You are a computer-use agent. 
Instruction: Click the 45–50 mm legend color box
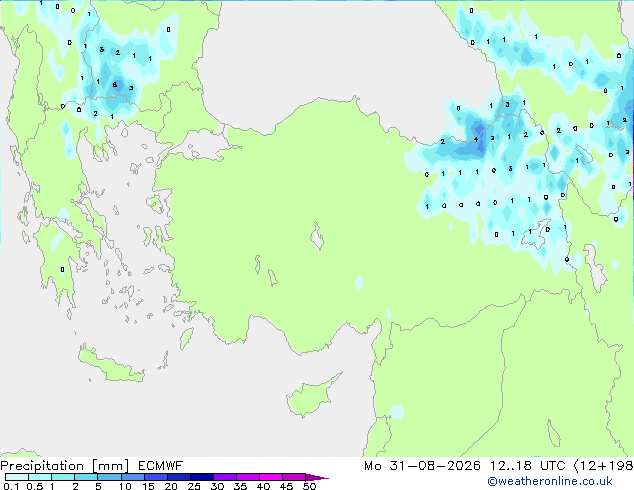click(x=294, y=477)
